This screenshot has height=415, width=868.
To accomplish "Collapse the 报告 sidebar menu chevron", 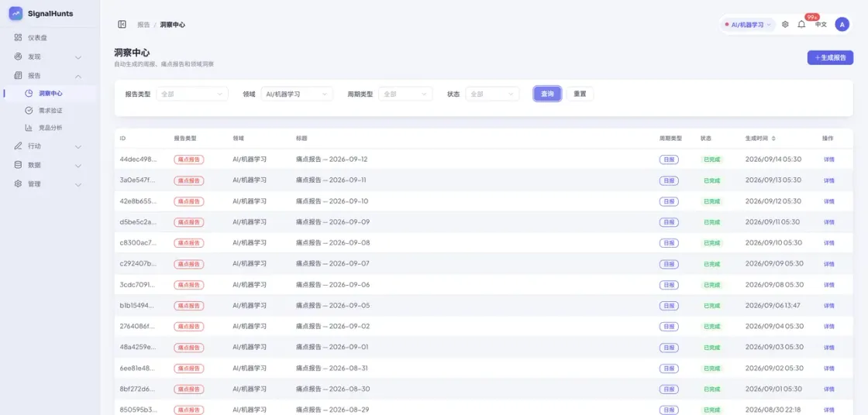I will [x=78, y=76].
